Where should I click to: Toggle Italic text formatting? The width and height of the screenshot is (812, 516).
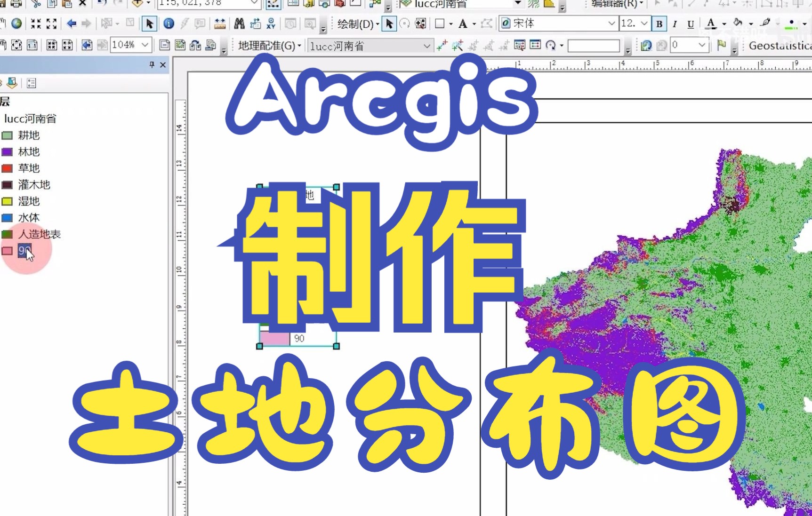coord(675,24)
